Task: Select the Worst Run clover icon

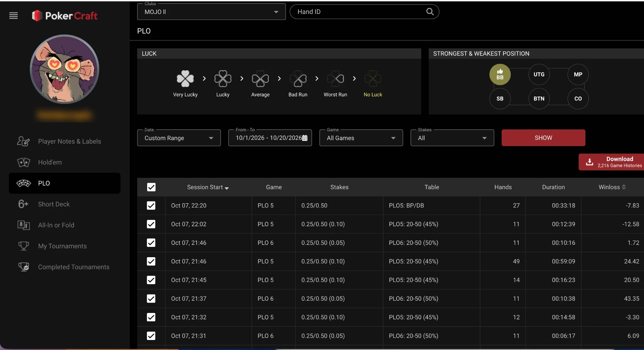Action: (336, 79)
